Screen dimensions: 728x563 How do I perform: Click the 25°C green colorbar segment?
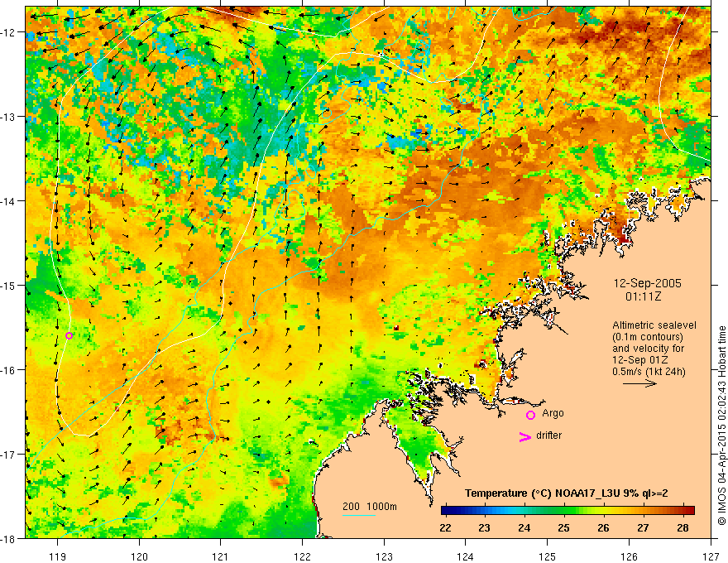click(564, 510)
